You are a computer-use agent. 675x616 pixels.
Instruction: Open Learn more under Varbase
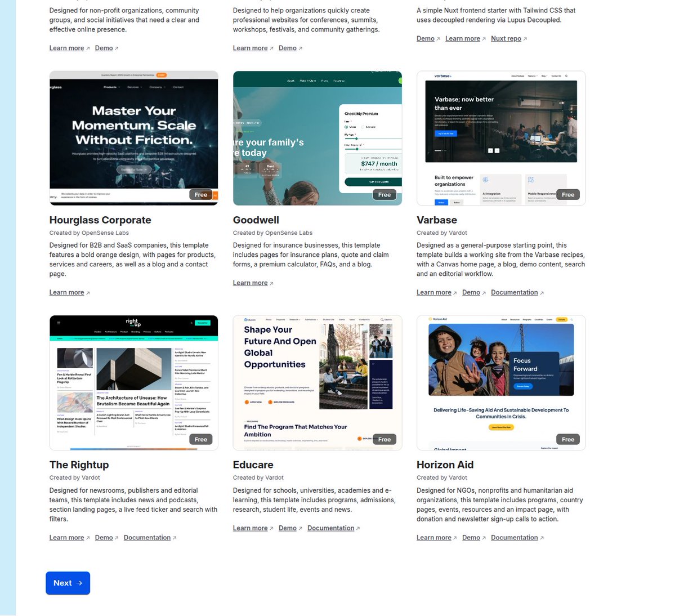pyautogui.click(x=434, y=292)
